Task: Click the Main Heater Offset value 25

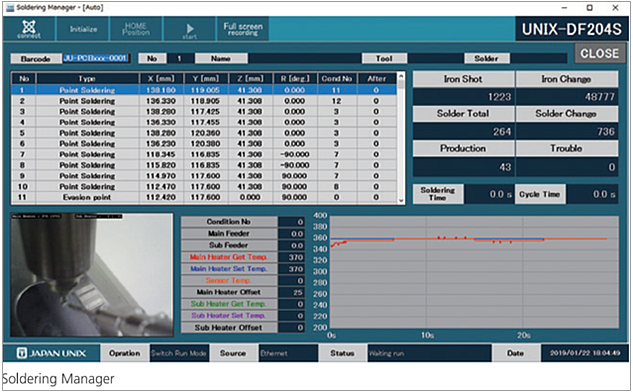Action: click(291, 292)
